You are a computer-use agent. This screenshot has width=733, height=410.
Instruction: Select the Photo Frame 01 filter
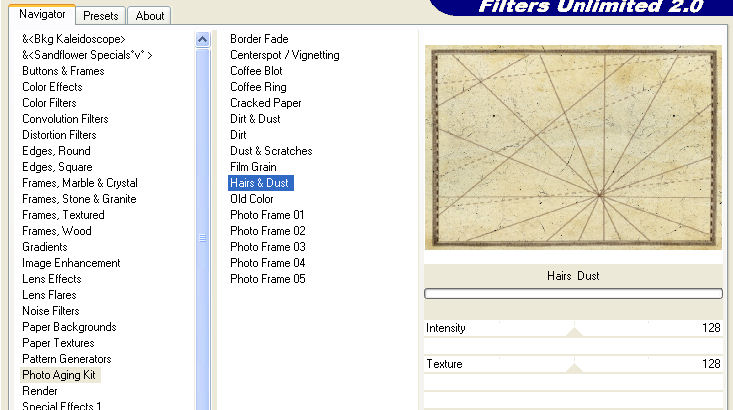[x=267, y=215]
